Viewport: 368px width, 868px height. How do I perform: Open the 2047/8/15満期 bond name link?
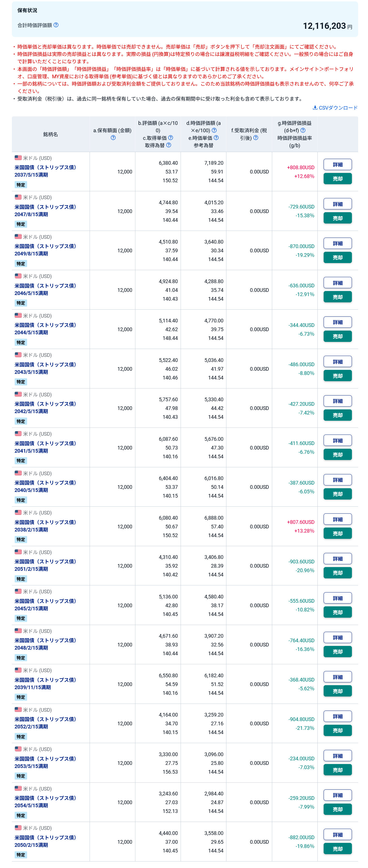point(45,211)
